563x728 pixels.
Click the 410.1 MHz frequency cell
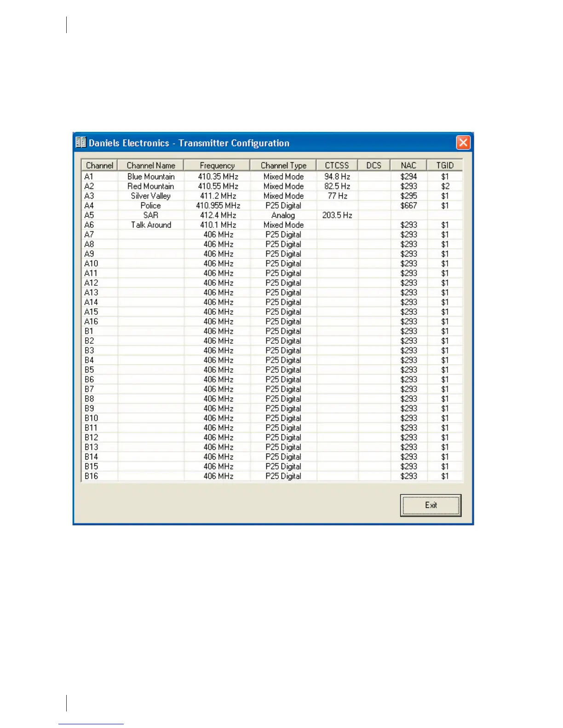click(218, 225)
